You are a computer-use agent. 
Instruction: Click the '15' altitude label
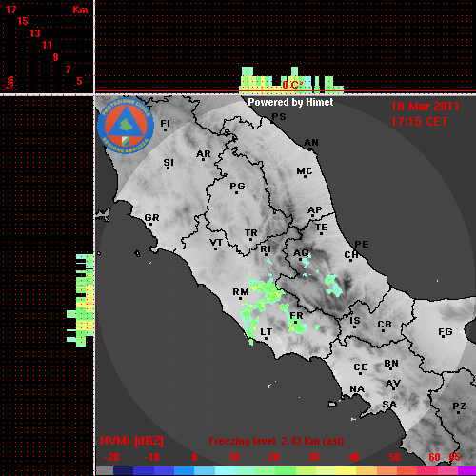(x=22, y=21)
